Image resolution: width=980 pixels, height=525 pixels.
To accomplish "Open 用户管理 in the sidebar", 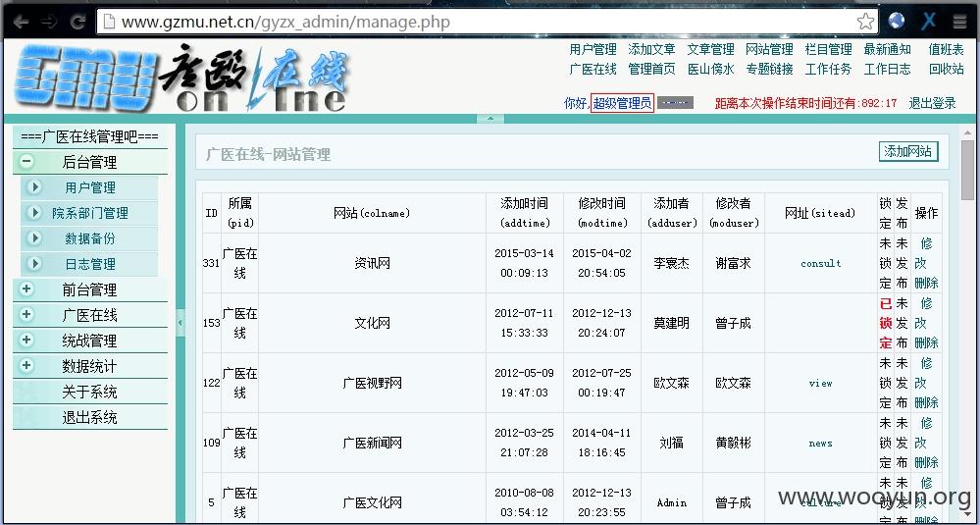I will point(89,187).
